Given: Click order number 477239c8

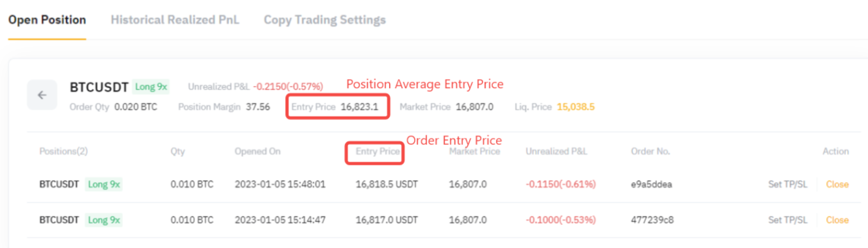Looking at the screenshot, I should tap(652, 220).
